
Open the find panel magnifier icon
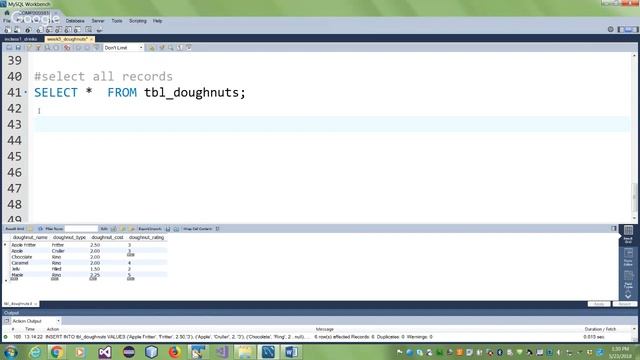pos(171,48)
